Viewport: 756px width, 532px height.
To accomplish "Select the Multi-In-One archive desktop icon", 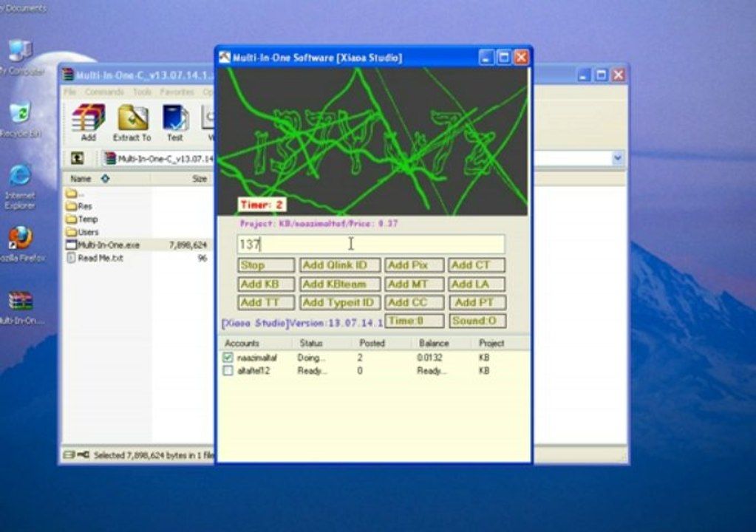I will pyautogui.click(x=20, y=307).
